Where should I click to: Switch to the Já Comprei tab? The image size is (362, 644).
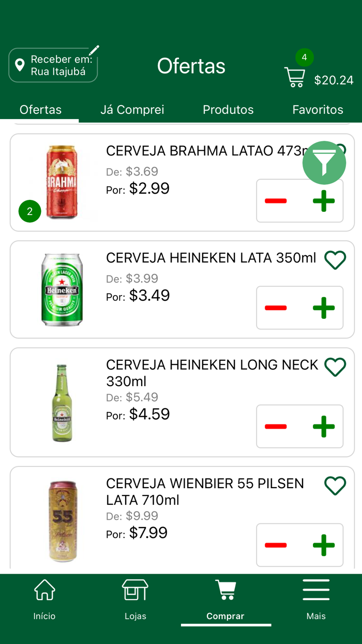tap(132, 109)
